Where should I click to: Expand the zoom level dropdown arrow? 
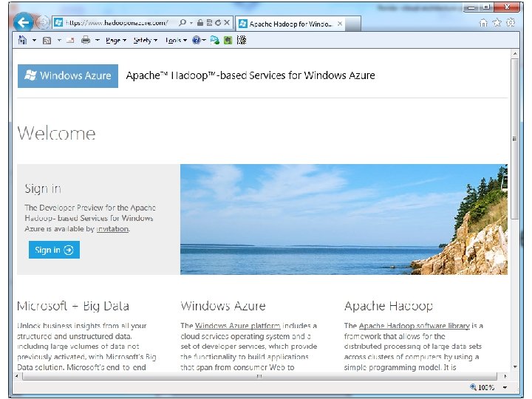(505, 387)
